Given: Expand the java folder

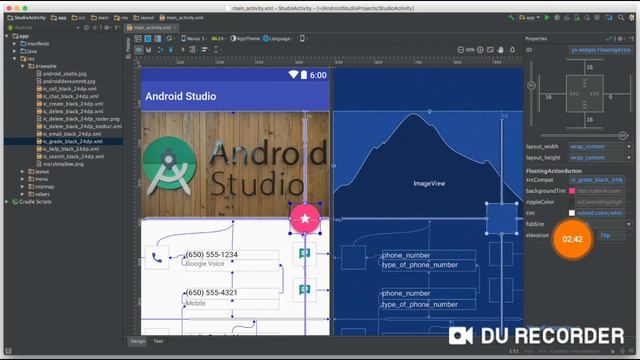Looking at the screenshot, I should coord(15,51).
